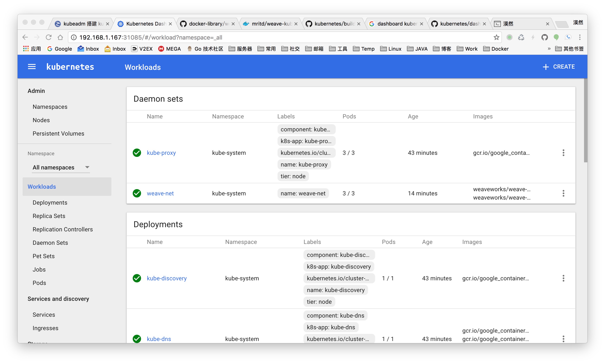Click the browser back arrow

pos(25,37)
